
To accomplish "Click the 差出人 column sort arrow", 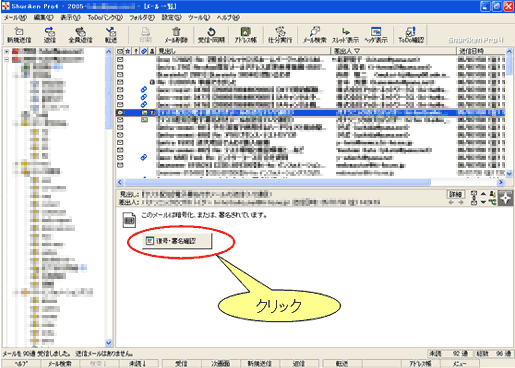I will tap(357, 51).
